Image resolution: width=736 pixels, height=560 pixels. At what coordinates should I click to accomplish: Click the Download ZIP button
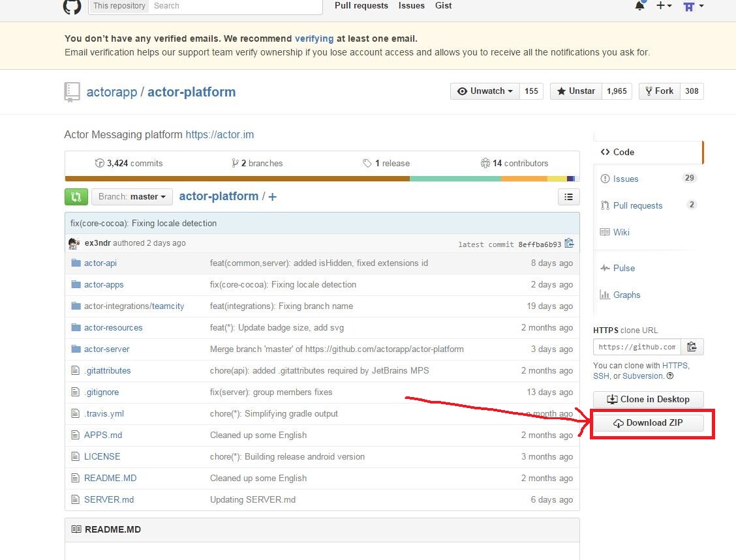tap(648, 423)
